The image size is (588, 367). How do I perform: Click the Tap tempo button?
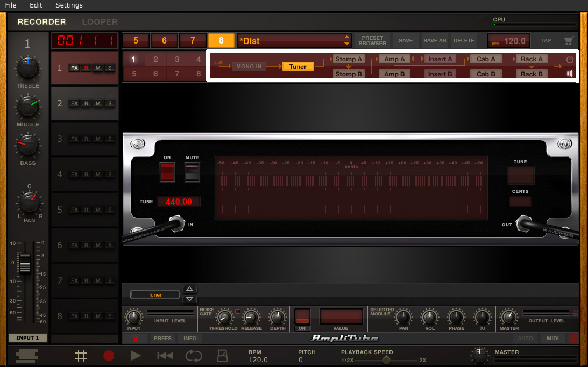[546, 40]
